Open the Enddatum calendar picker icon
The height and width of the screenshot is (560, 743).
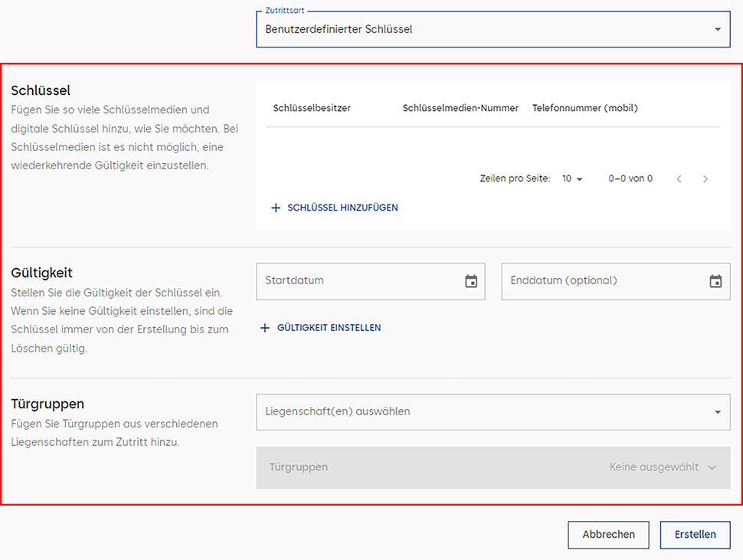tap(715, 281)
